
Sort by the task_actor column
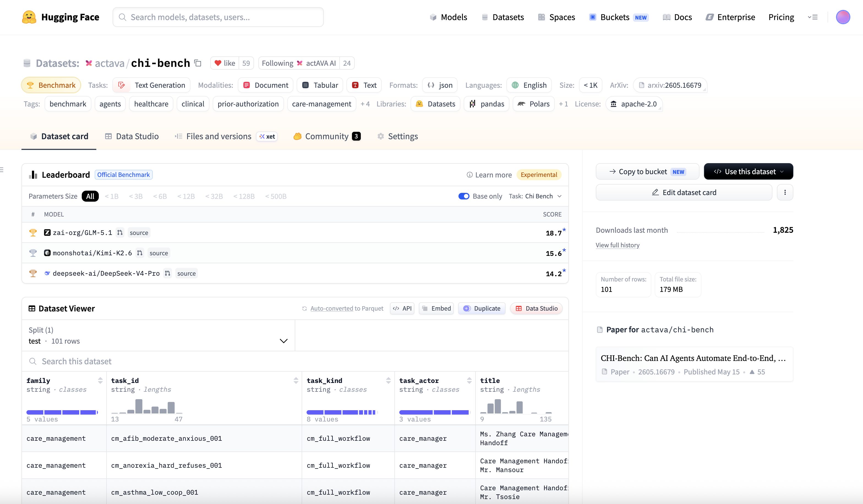coord(469,380)
